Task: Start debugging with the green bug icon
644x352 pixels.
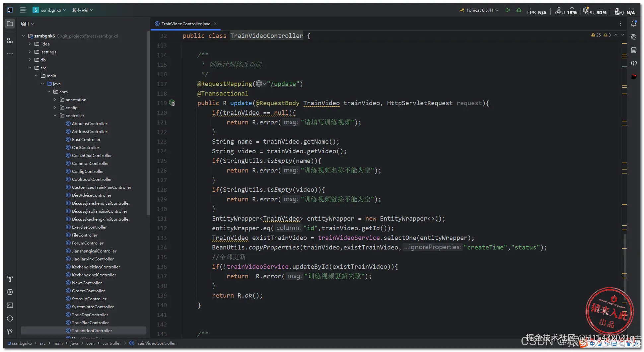Action: (x=519, y=10)
